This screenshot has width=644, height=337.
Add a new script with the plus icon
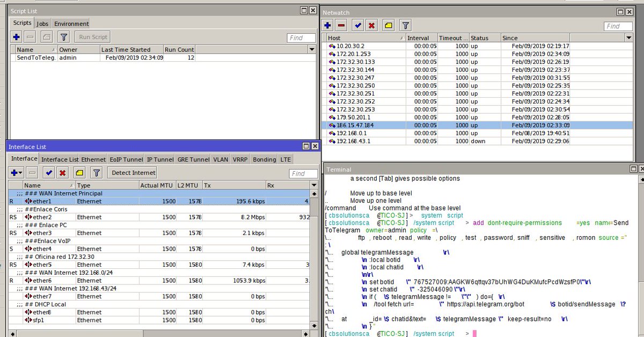(16, 37)
